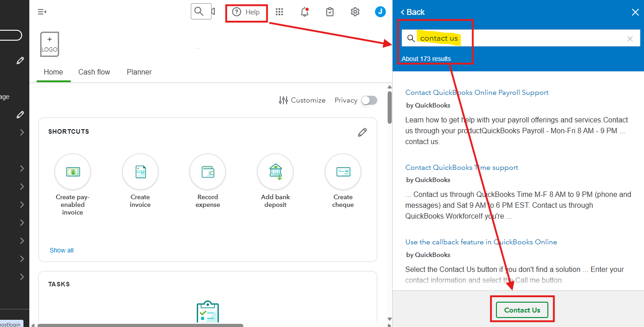Image resolution: width=644 pixels, height=327 pixels.
Task: Switch to the Planner tab
Action: coord(139,72)
